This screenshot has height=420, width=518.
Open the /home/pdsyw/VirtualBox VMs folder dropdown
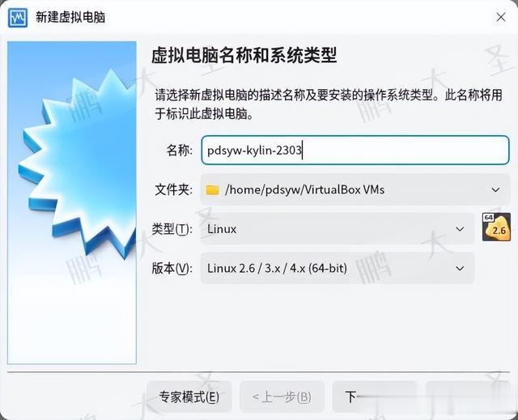[355, 189]
